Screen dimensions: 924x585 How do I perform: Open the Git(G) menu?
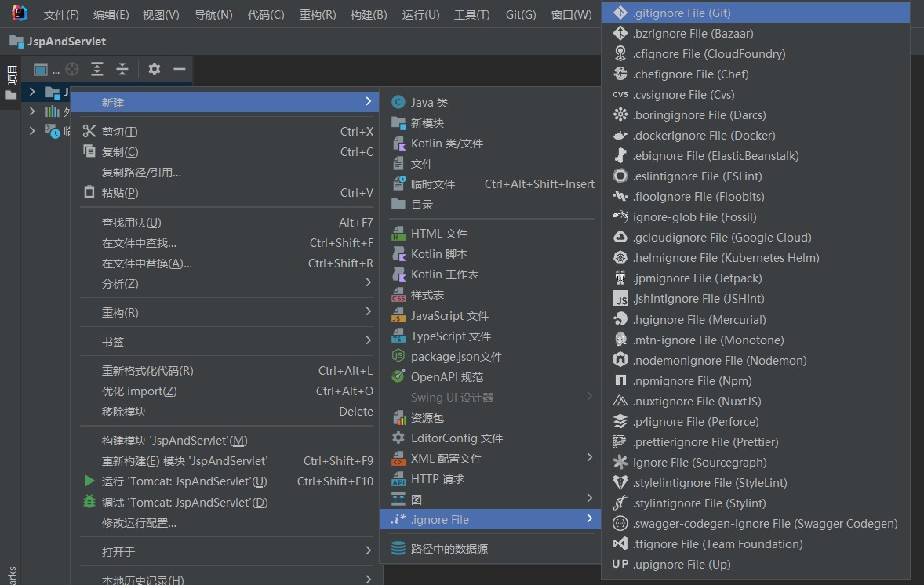pos(521,14)
